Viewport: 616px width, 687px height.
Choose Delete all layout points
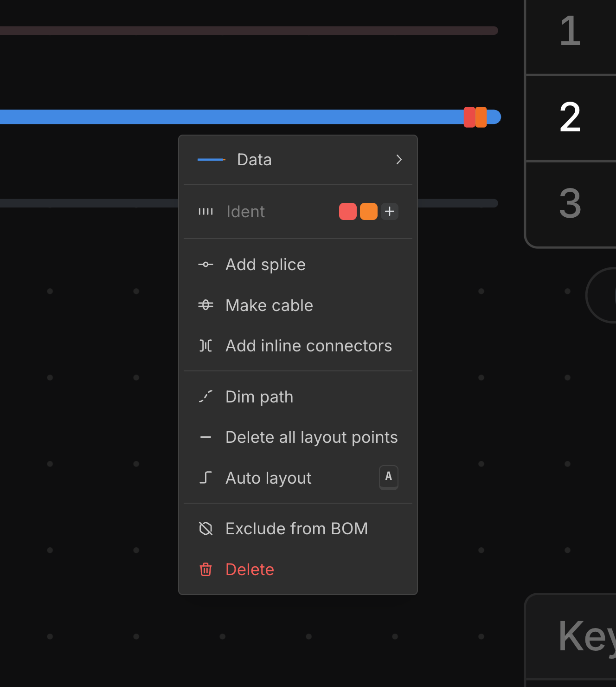click(x=311, y=437)
